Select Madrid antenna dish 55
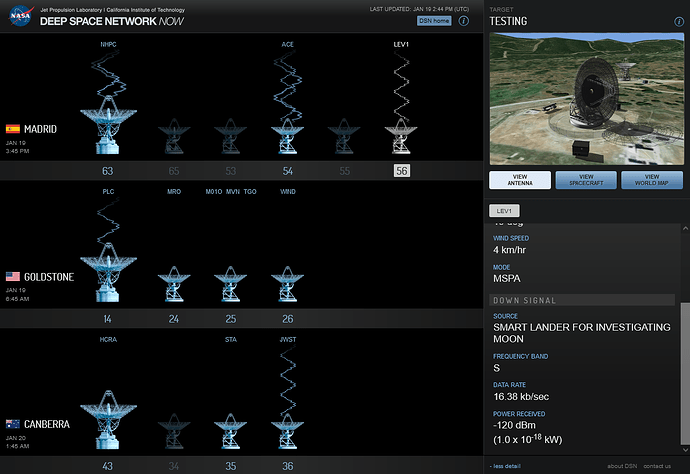 click(x=344, y=136)
